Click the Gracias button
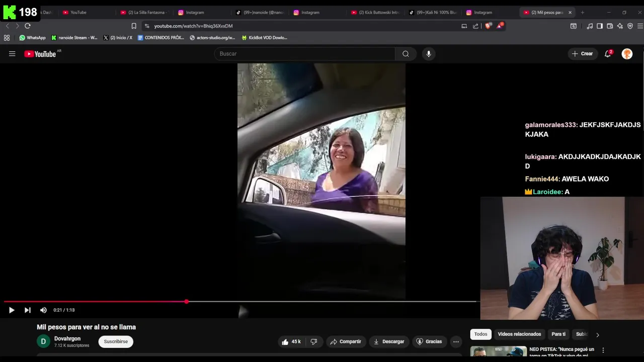 tap(429, 341)
